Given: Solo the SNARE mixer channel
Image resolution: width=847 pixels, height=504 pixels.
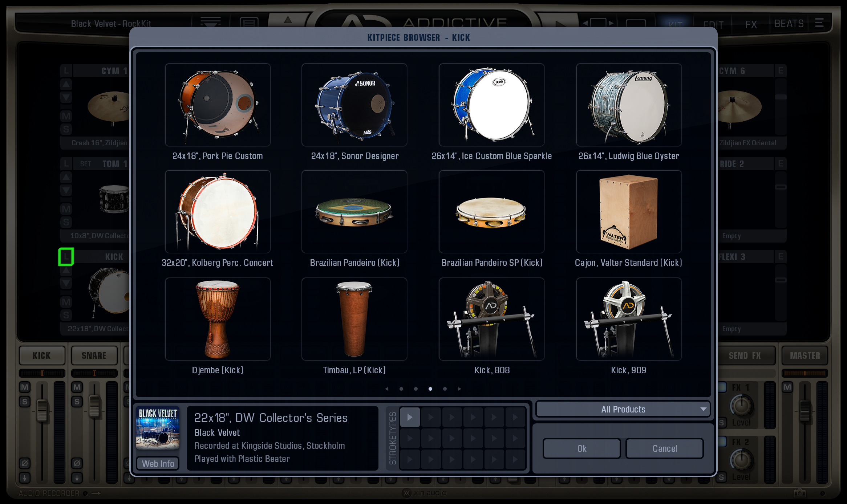Looking at the screenshot, I should [x=77, y=402].
